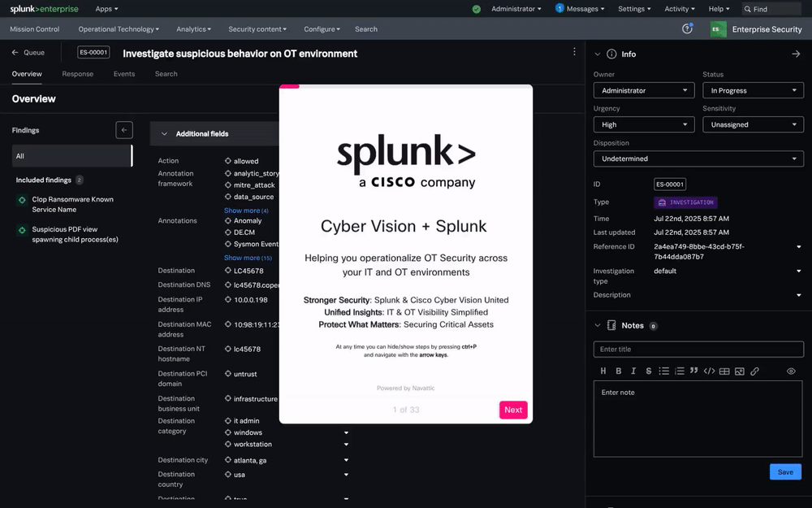Click the Enter title input field
Screen dimensions: 812x508
(698, 349)
